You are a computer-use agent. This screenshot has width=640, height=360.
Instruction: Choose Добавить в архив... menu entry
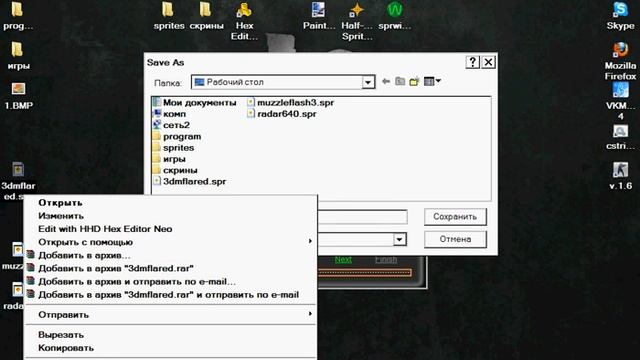coord(171,256)
